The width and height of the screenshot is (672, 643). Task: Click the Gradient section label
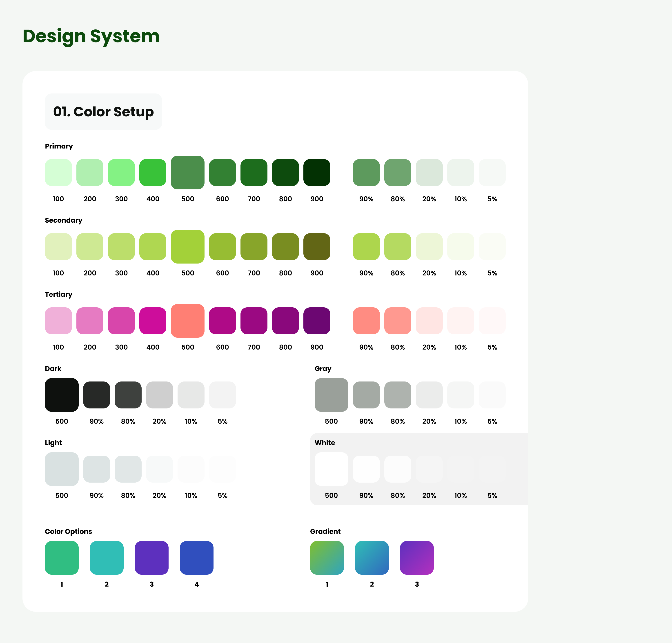click(325, 532)
